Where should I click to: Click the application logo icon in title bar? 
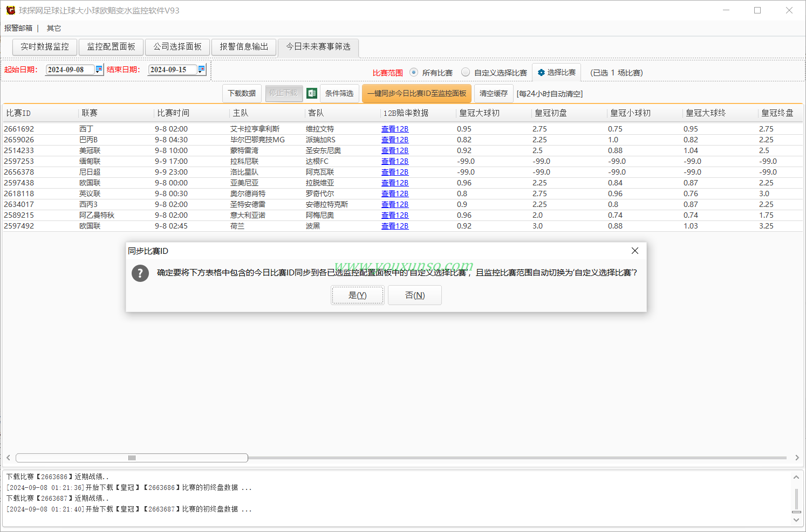point(10,10)
